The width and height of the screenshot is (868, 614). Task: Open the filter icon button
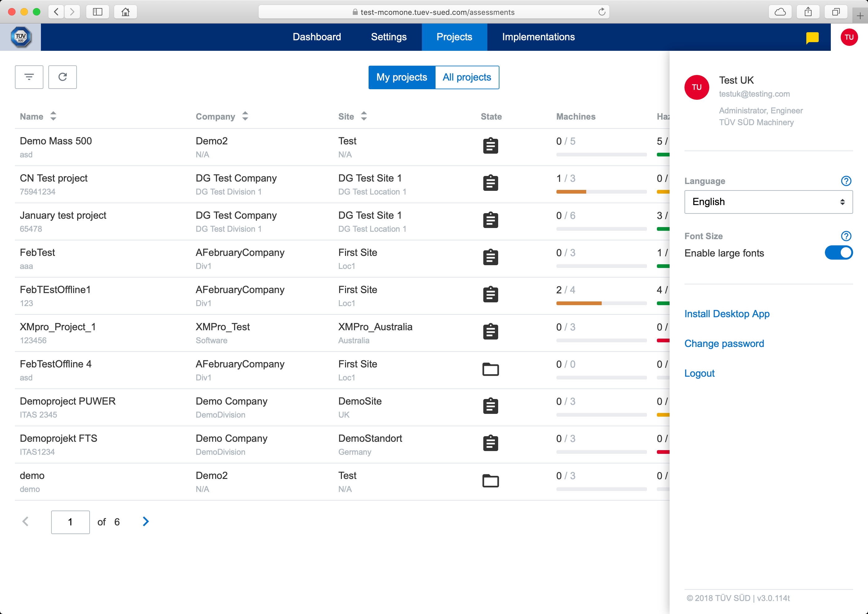(29, 77)
